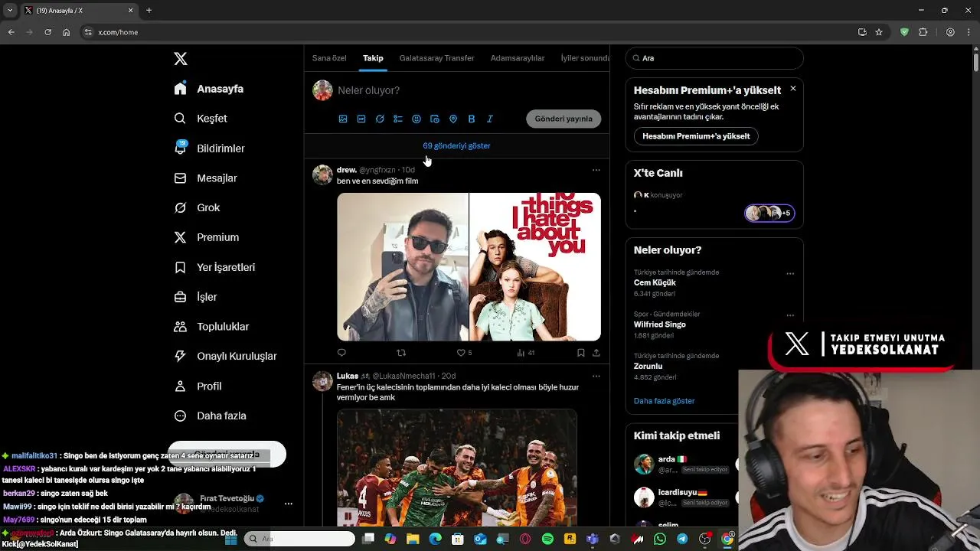Open the Lukas post's more options menu
Image resolution: width=980 pixels, height=551 pixels.
pyautogui.click(x=596, y=376)
